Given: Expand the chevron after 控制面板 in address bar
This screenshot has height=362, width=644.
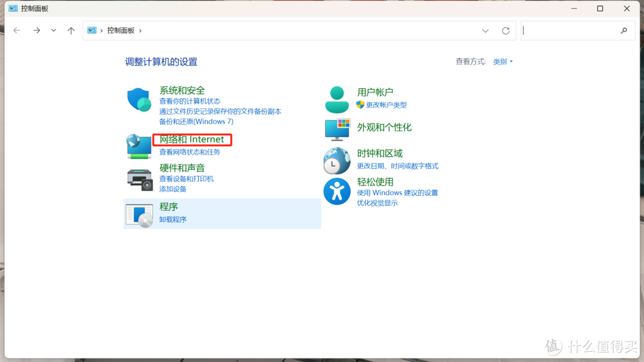Looking at the screenshot, I should 141,30.
